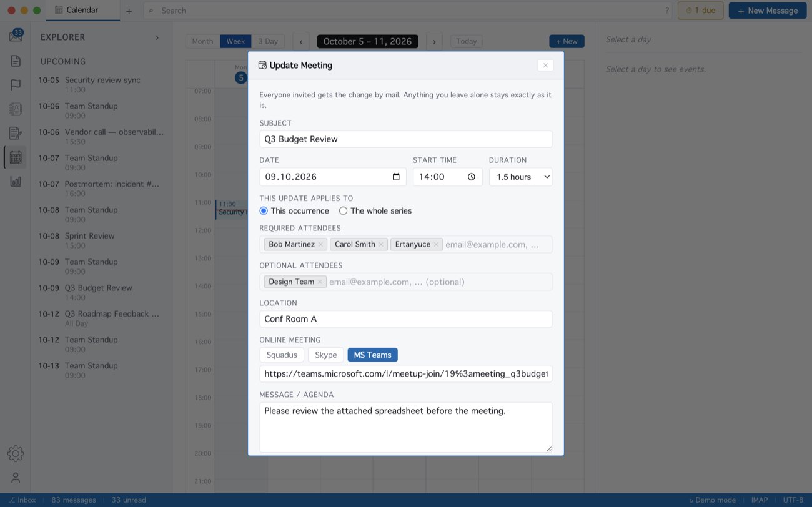
Task: Open the notes and drafts icon in sidebar
Action: point(16,133)
